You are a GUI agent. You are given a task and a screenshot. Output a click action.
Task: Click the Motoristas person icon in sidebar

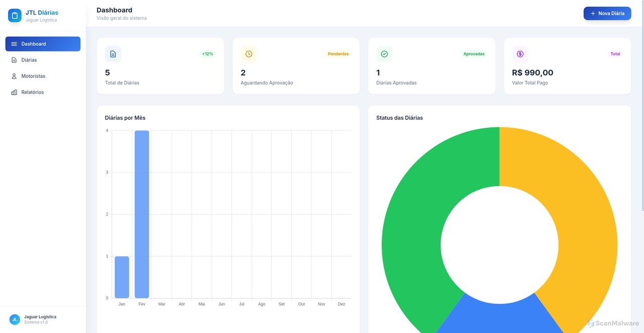(14, 76)
